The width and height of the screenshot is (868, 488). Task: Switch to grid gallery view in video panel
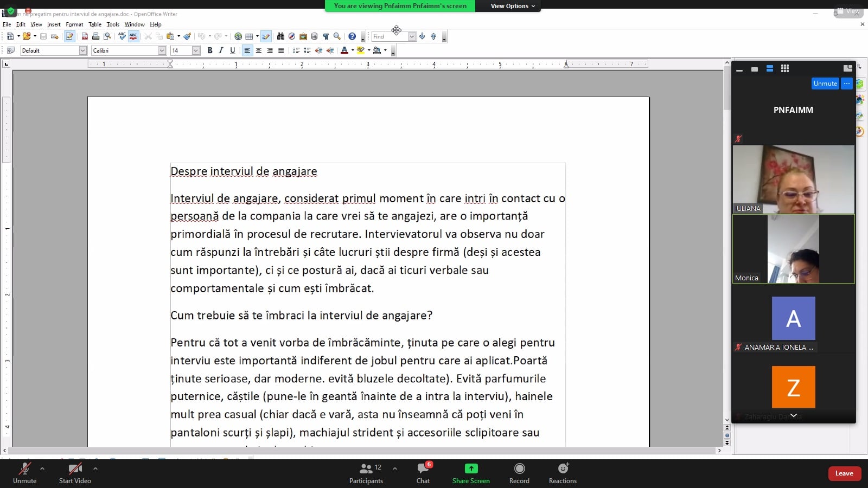pos(784,69)
